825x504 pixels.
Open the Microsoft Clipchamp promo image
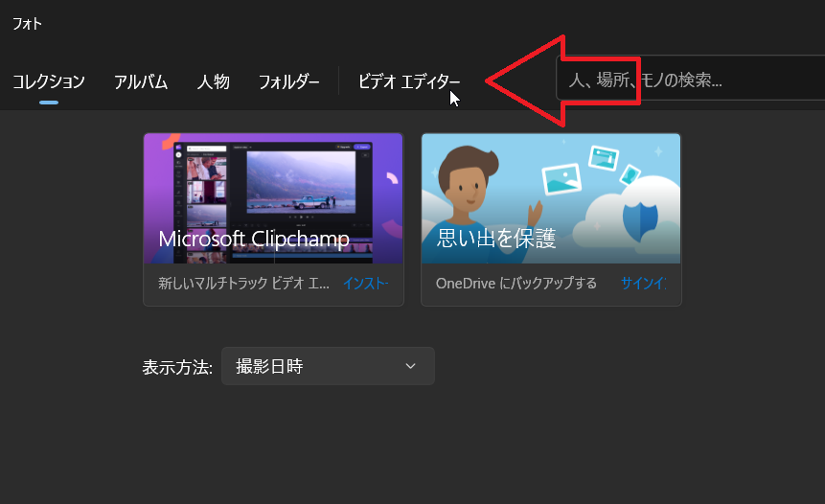274,198
